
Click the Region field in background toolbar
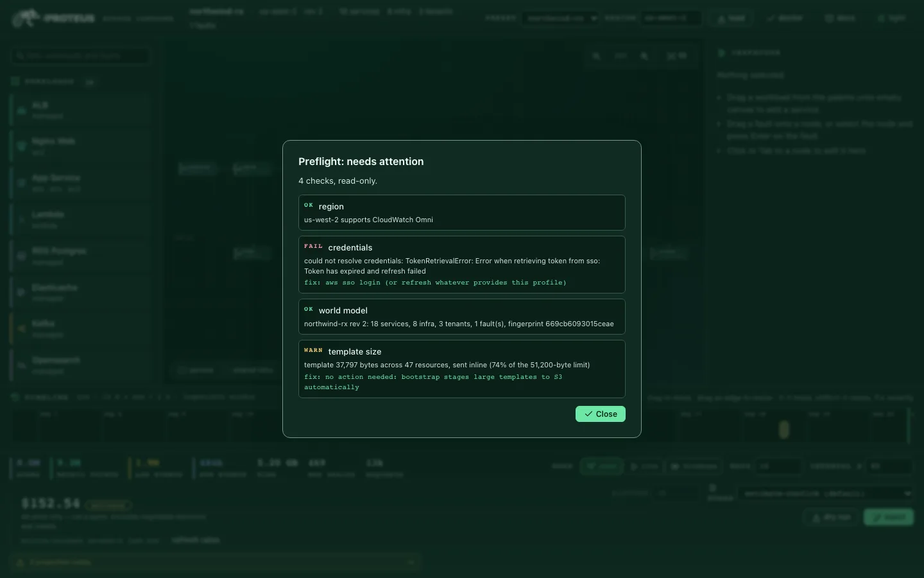coord(671,18)
